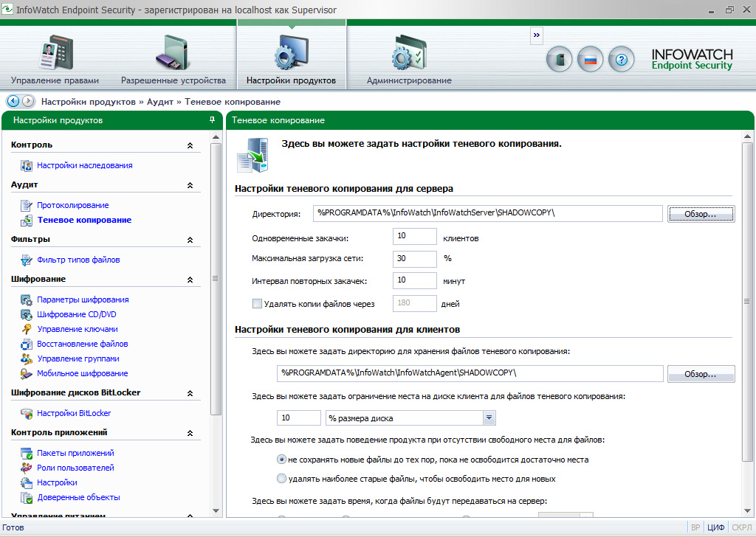This screenshot has width=756, height=537.
Task: Click the disk limit value field showing 10
Action: click(299, 418)
